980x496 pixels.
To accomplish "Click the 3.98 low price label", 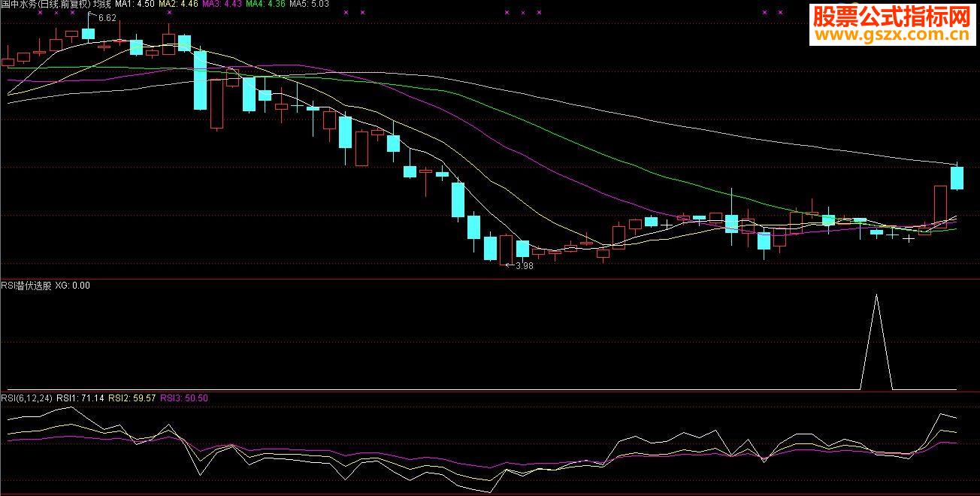I will click(x=524, y=265).
